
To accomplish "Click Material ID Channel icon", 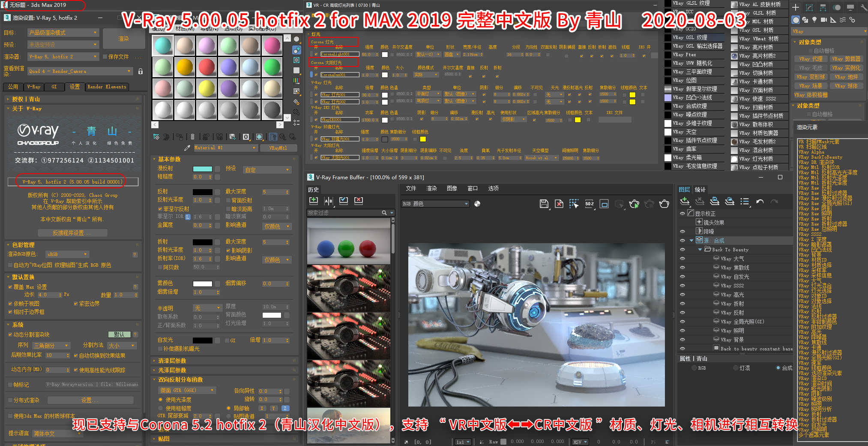I will (x=246, y=137).
